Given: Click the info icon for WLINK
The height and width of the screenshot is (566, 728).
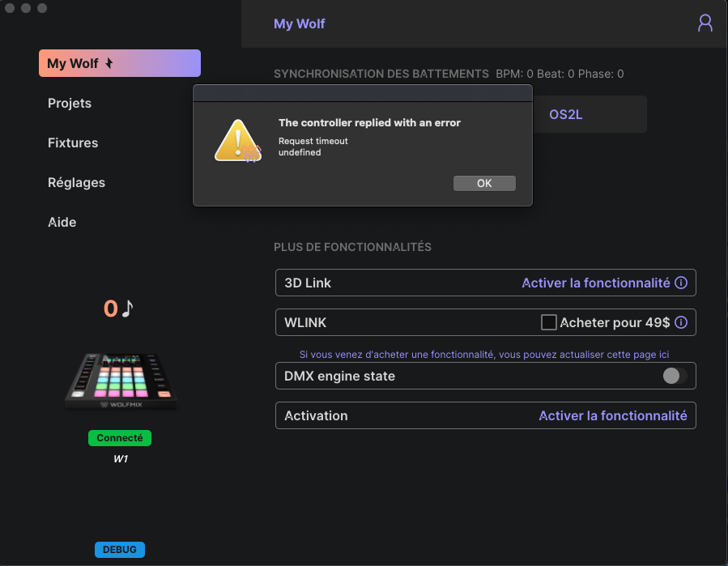Looking at the screenshot, I should [x=681, y=322].
